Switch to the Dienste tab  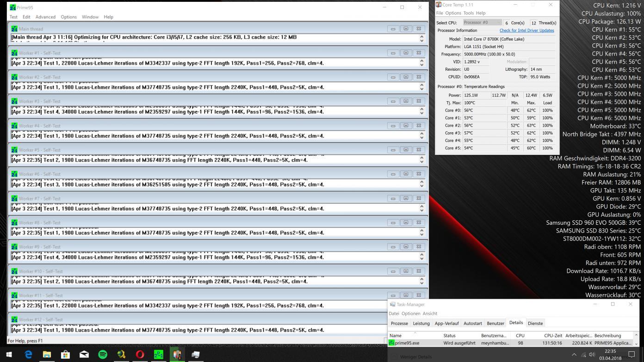pos(535,323)
